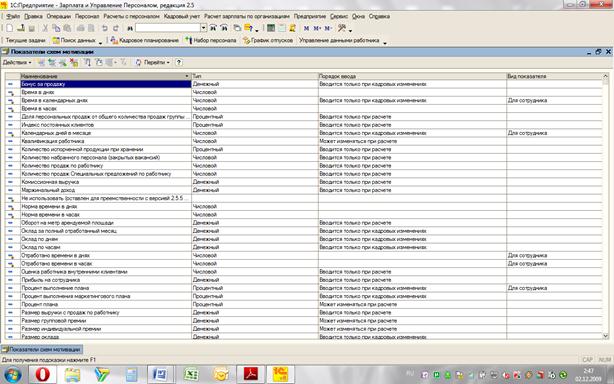
Task: Click the Open file icon in main toolbar
Action: tap(21, 28)
